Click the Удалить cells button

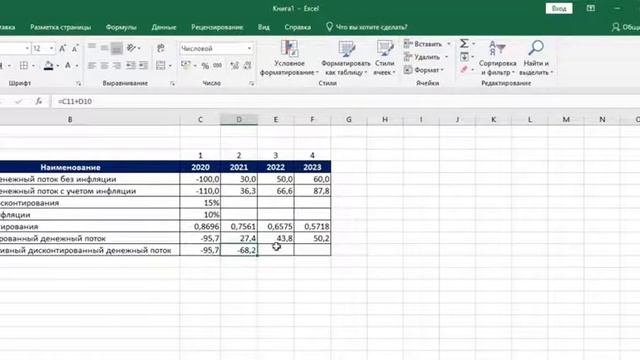[x=422, y=57]
